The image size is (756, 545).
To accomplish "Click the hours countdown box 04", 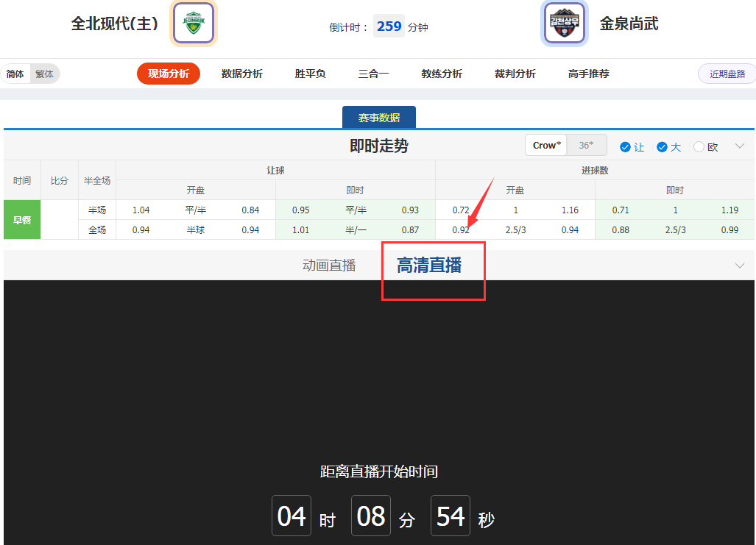I will click(x=292, y=516).
